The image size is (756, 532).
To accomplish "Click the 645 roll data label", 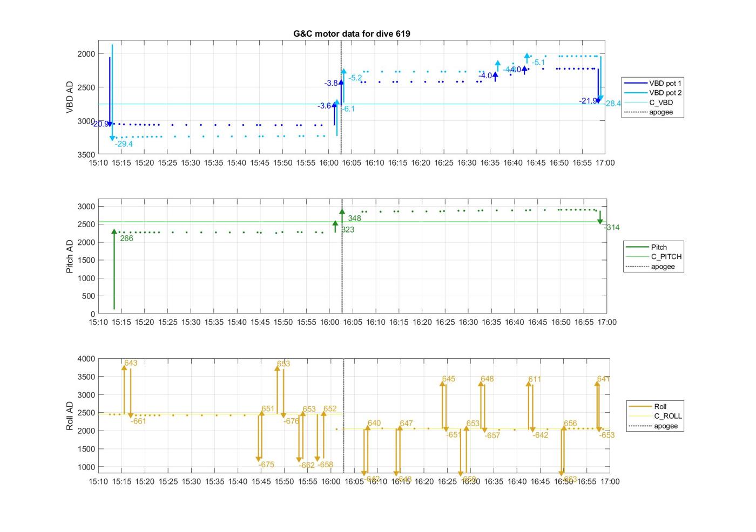I will [x=449, y=379].
